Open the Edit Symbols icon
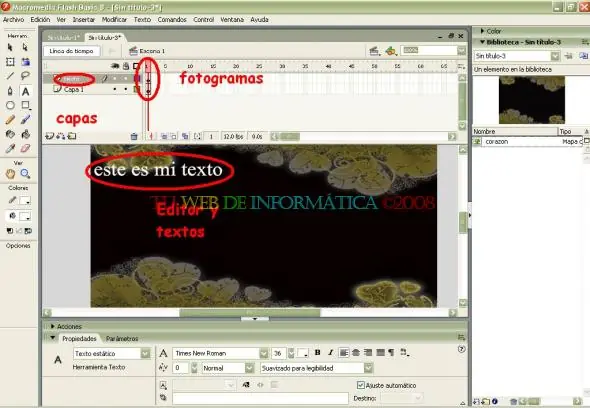Image resolution: width=590 pixels, height=408 pixels. pyautogui.click(x=391, y=50)
